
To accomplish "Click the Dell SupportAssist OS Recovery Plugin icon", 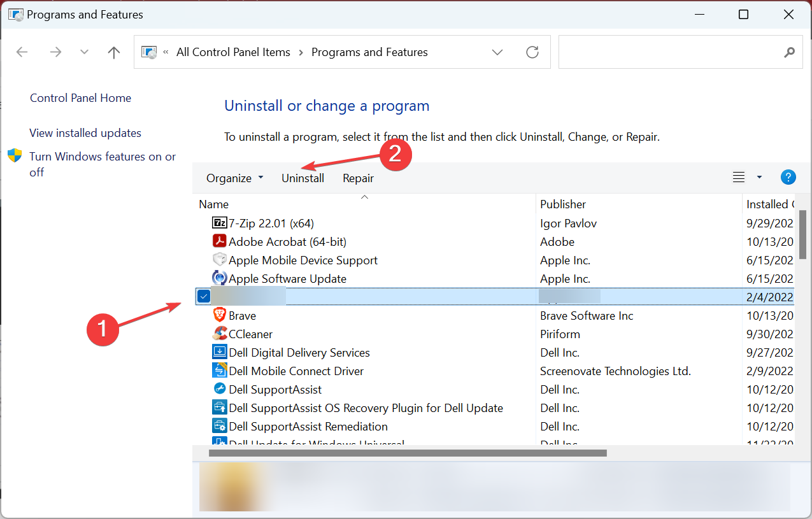I will coord(220,408).
